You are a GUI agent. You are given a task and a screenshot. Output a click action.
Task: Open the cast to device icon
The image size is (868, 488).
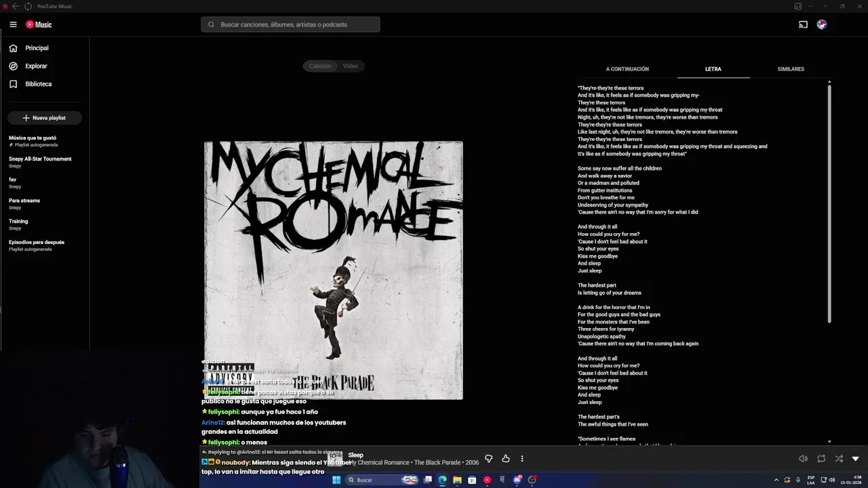pos(803,24)
